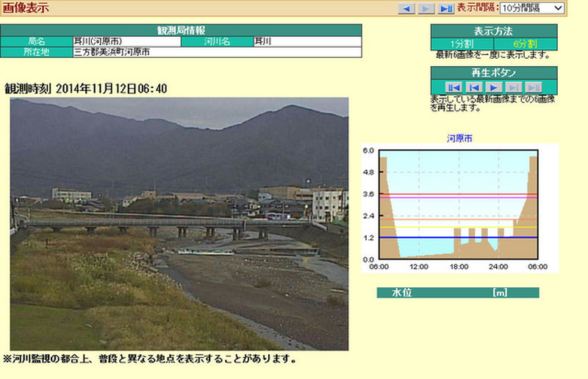Switch to 1分割 display mode
The width and height of the screenshot is (588, 379).
462,44
